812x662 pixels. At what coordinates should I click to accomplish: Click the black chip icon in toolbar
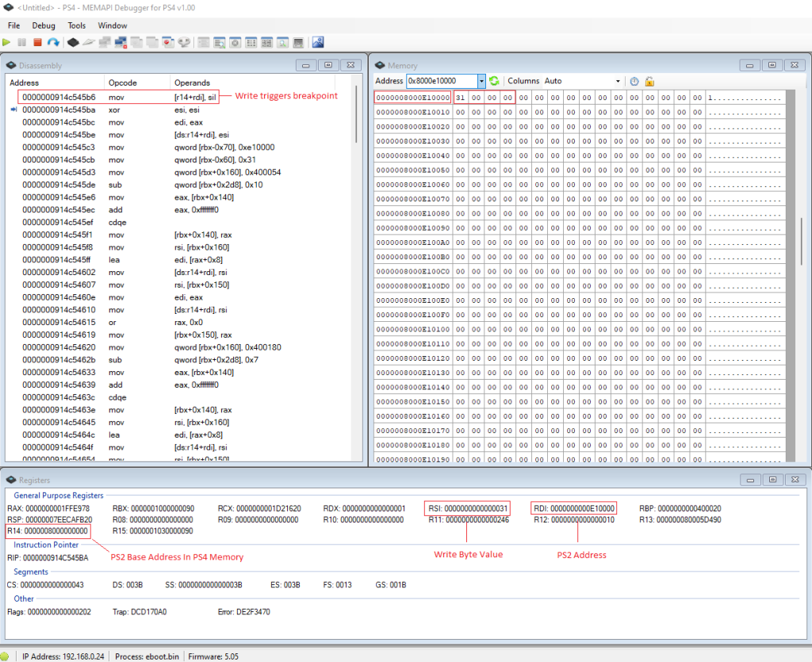pyautogui.click(x=73, y=42)
